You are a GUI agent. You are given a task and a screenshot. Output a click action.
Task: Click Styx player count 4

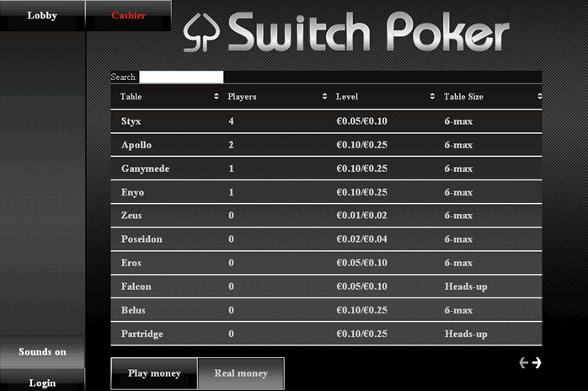(x=231, y=121)
